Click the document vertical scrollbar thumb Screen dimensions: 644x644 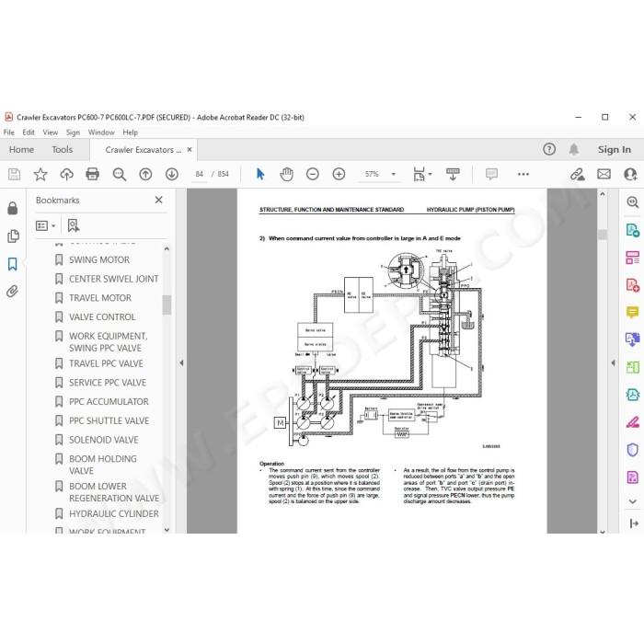[603, 235]
